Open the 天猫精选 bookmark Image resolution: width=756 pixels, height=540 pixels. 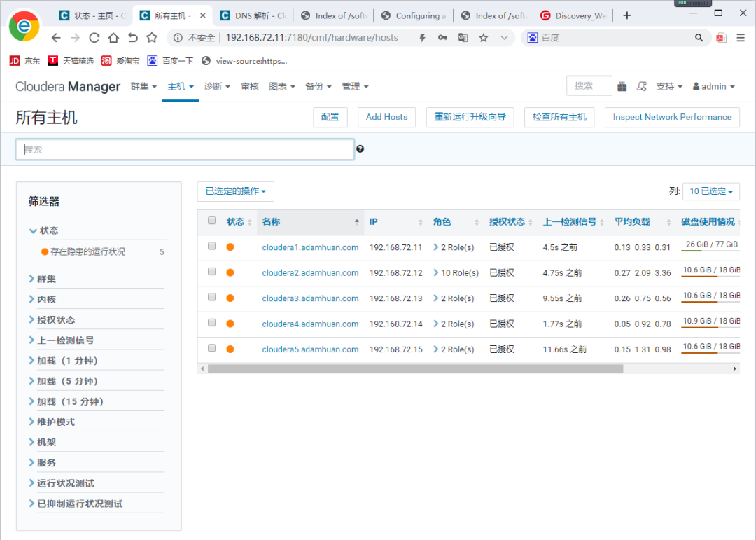tap(71, 61)
